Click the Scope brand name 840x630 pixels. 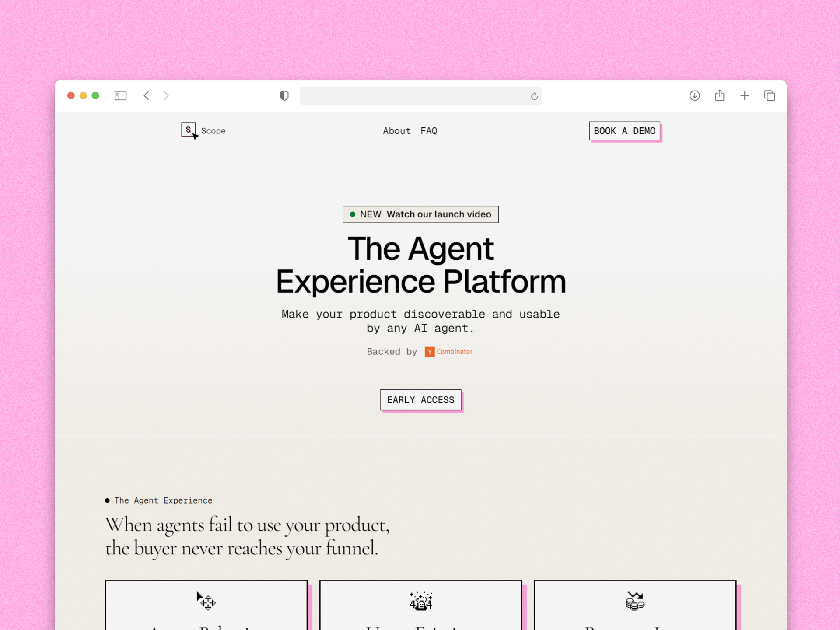click(x=213, y=131)
